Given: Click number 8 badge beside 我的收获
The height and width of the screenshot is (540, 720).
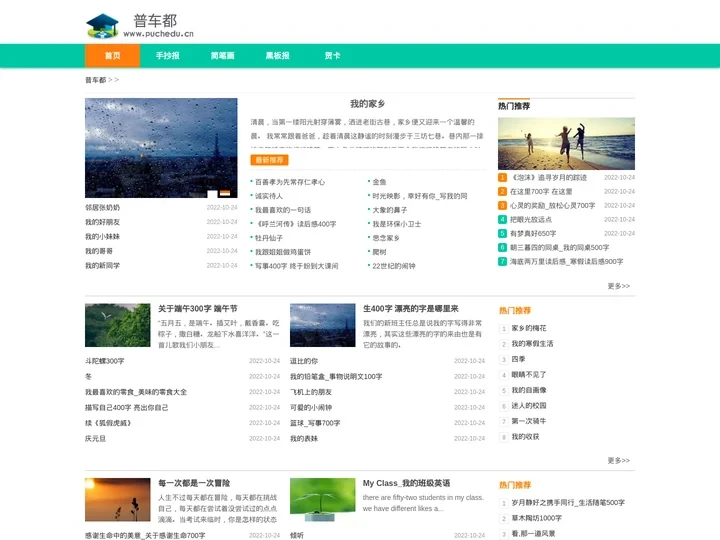Looking at the screenshot, I should point(504,437).
